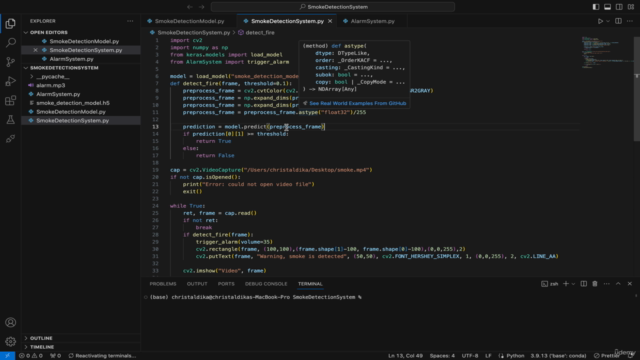Click Ln 13, Col 49 in the status bar
The width and height of the screenshot is (640, 360).
(405, 356)
